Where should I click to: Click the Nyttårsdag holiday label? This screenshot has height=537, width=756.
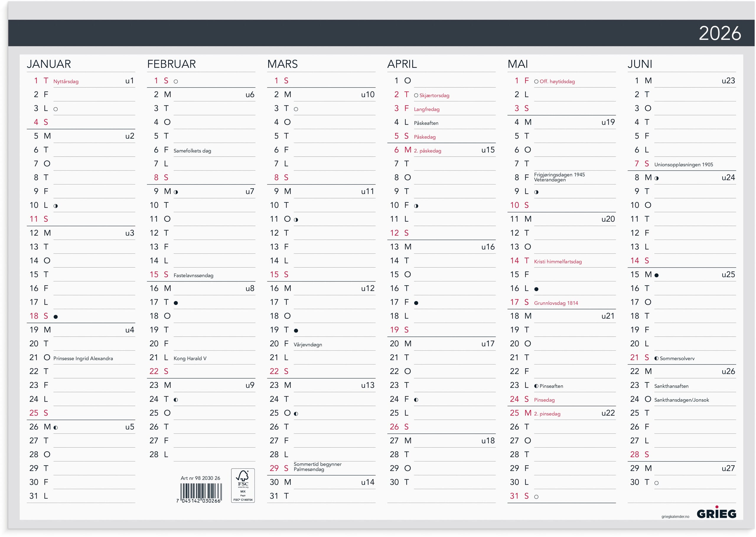click(x=66, y=81)
